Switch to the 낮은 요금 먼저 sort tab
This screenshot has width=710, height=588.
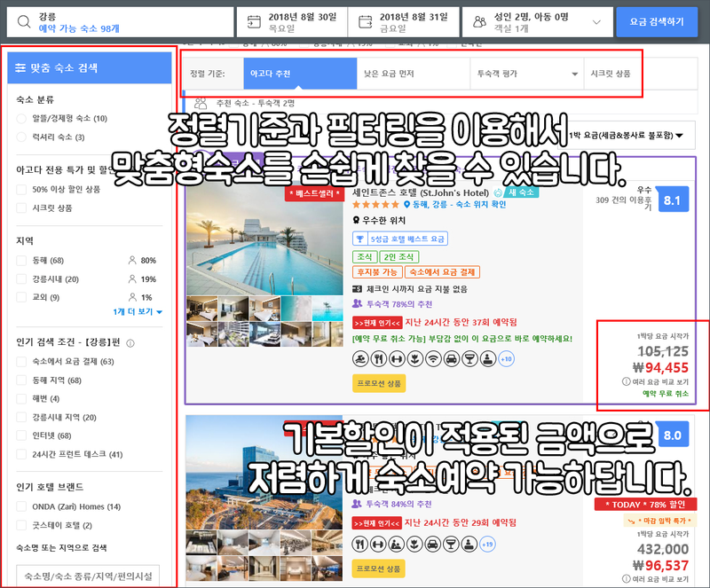[414, 74]
